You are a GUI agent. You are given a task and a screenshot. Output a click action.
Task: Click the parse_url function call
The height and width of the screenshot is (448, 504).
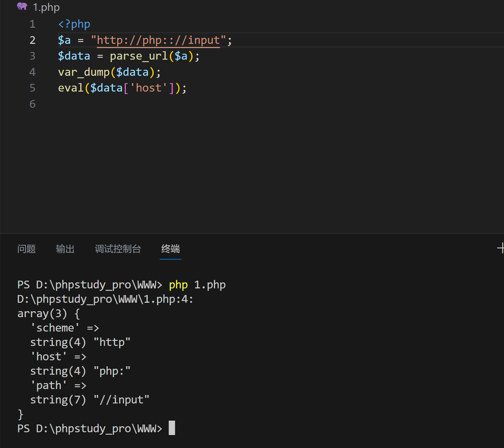[139, 56]
